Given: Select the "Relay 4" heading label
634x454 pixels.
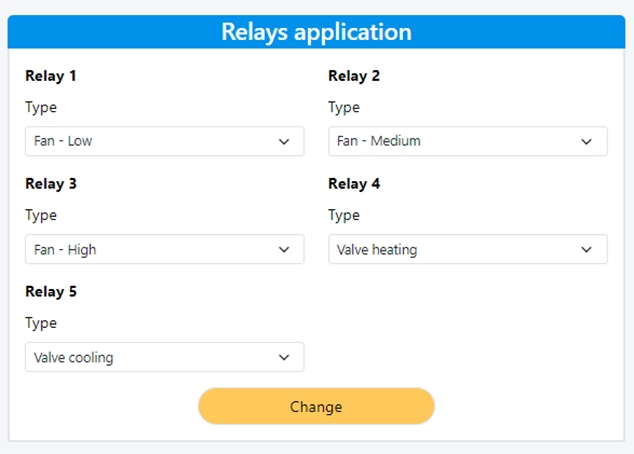Looking at the screenshot, I should pos(354,184).
